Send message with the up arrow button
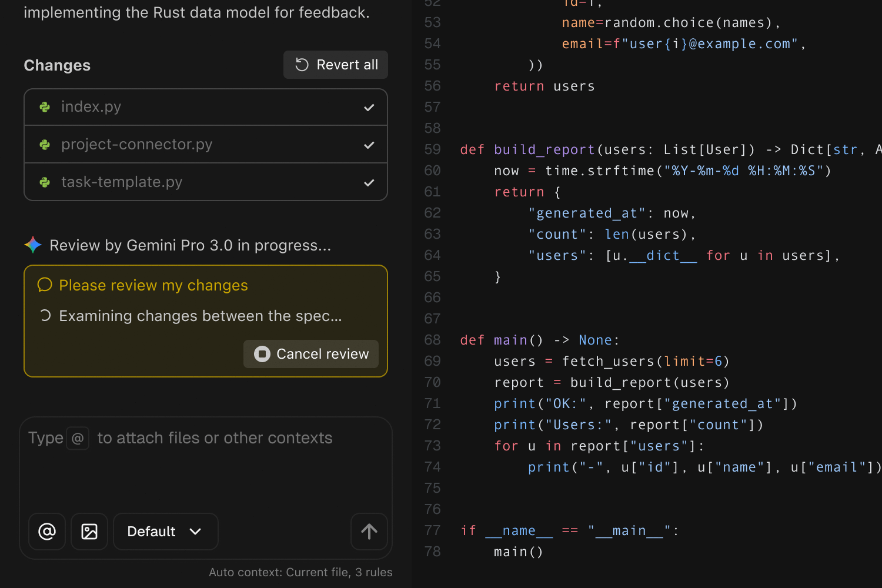The height and width of the screenshot is (588, 882). 369,532
